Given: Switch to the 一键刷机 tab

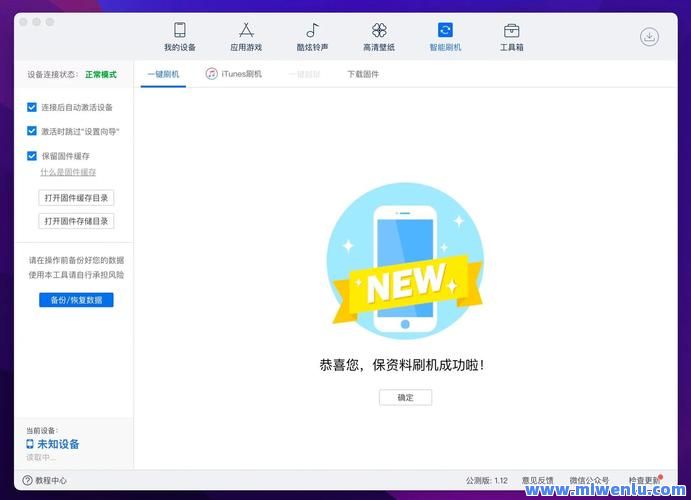Looking at the screenshot, I should [x=163, y=74].
